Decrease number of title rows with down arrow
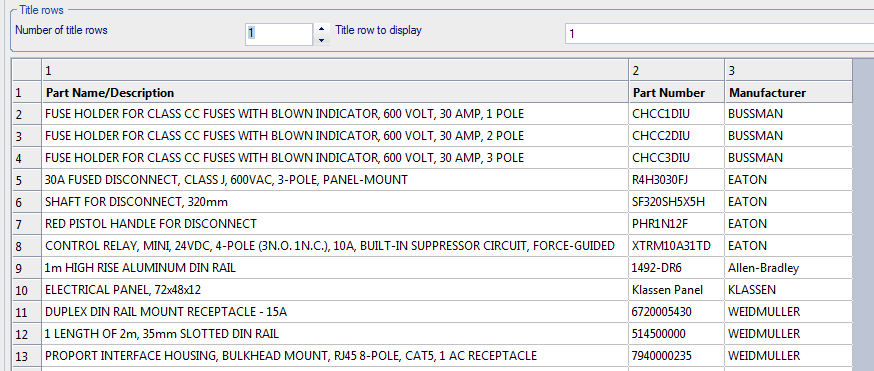Screen dimensions: 874x371 pos(321,40)
